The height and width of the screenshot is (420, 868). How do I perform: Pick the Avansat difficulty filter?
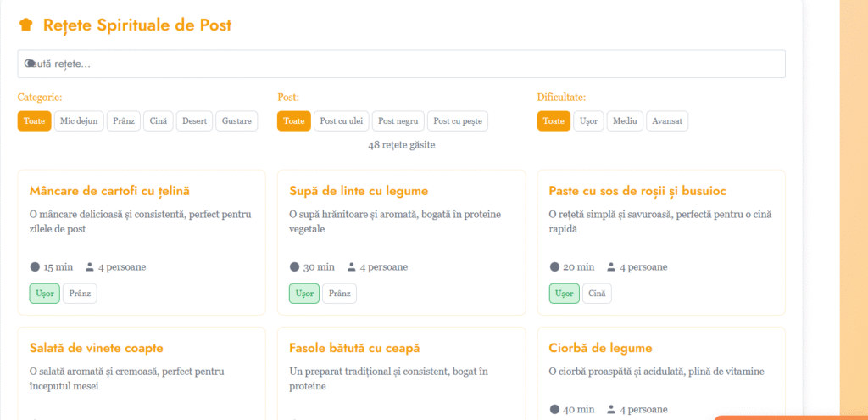pos(667,121)
